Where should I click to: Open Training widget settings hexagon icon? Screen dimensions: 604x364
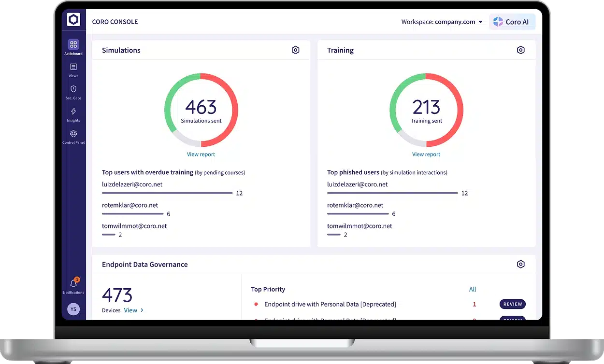(520, 50)
